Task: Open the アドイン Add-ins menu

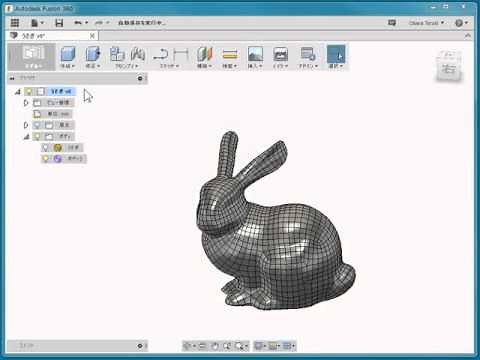Action: click(308, 66)
